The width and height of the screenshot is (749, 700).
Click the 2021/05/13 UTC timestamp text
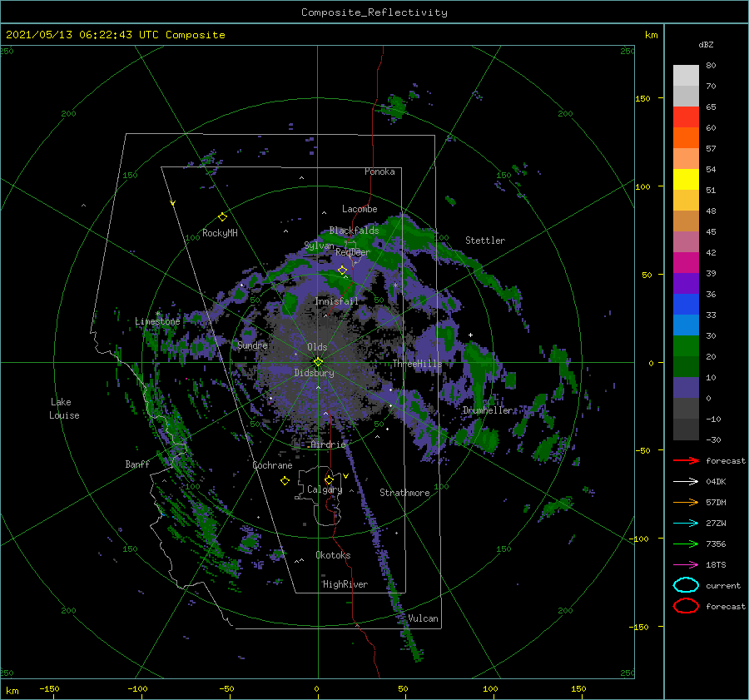(x=116, y=35)
